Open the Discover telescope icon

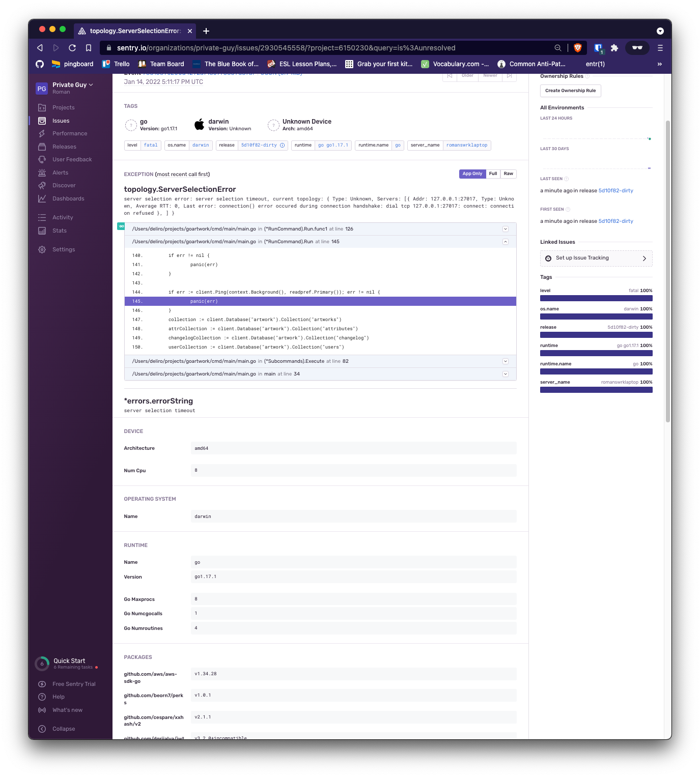tap(42, 185)
